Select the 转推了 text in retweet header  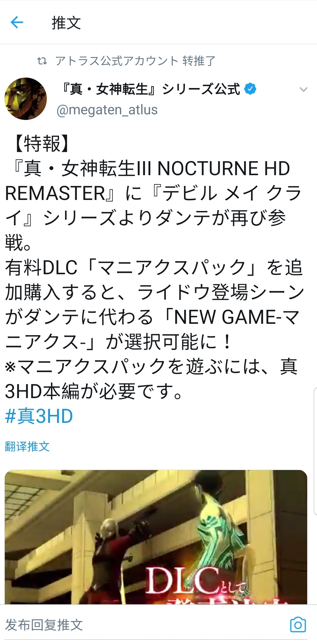[x=199, y=61]
